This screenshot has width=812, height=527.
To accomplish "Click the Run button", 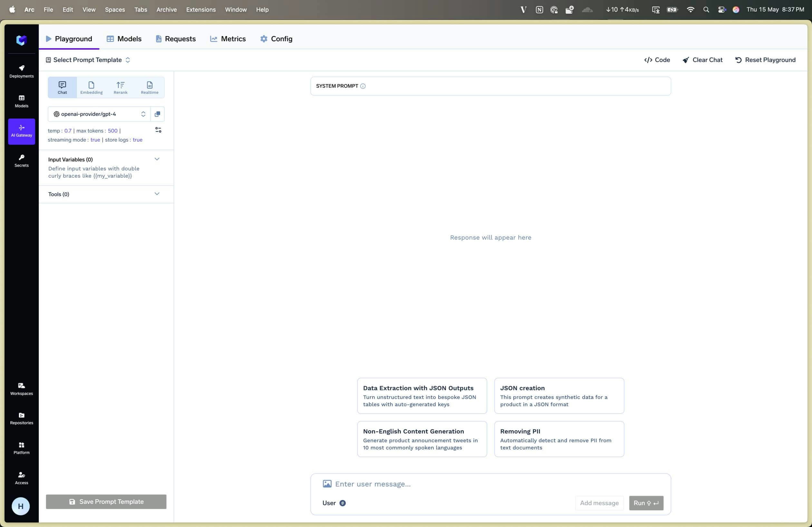I will (646, 503).
